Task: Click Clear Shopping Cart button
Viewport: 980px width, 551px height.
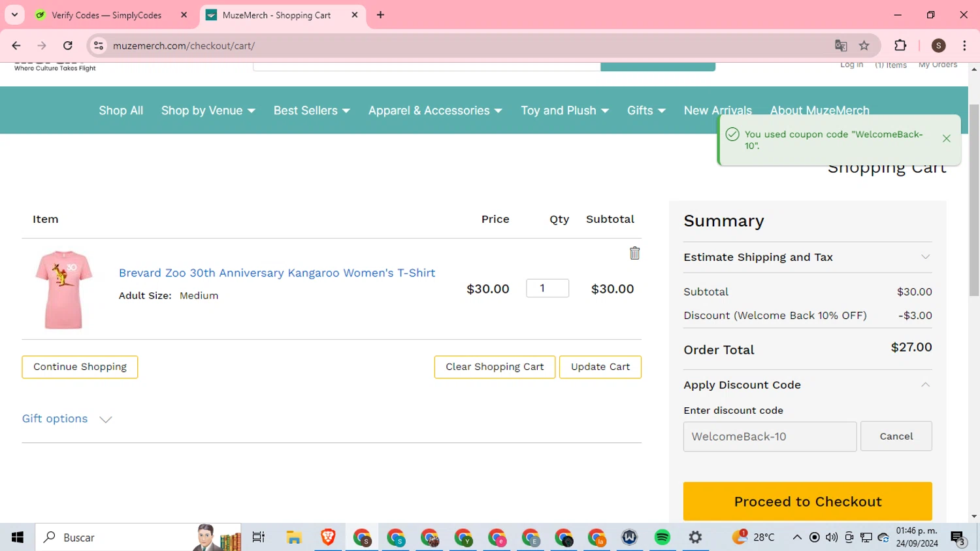Action: tap(495, 367)
